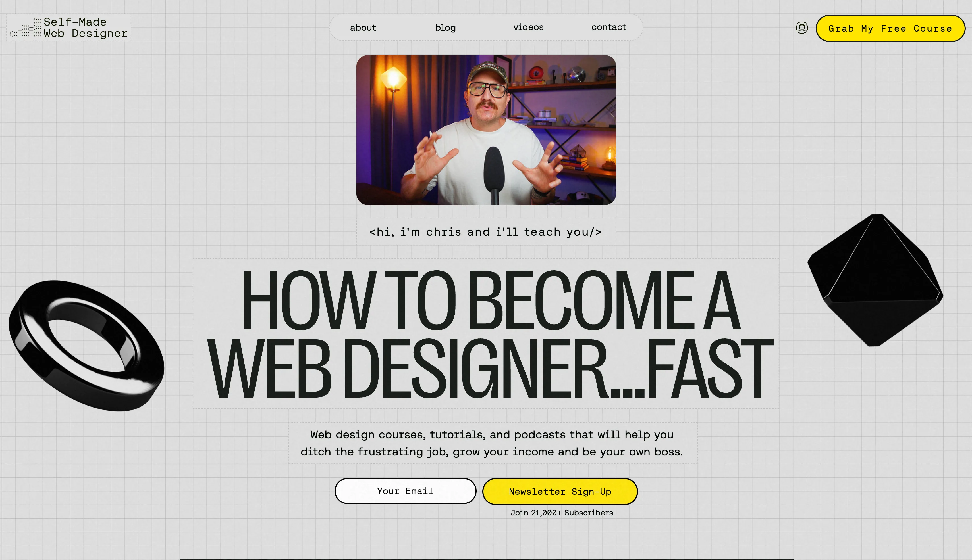The width and height of the screenshot is (972, 560).
Task: Click the Self-Made Web Designer logo text
Action: pos(85,28)
